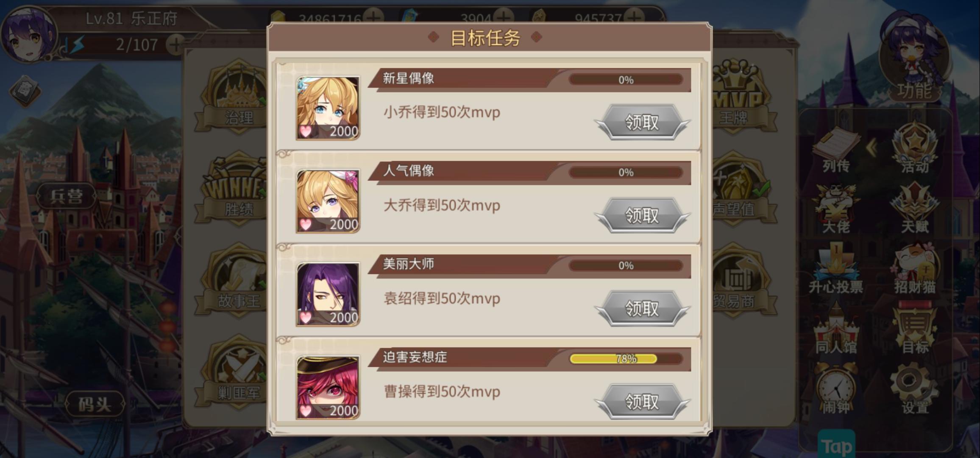Open the 同人馆 building icon
Screen dimensions: 980x458
click(x=836, y=330)
